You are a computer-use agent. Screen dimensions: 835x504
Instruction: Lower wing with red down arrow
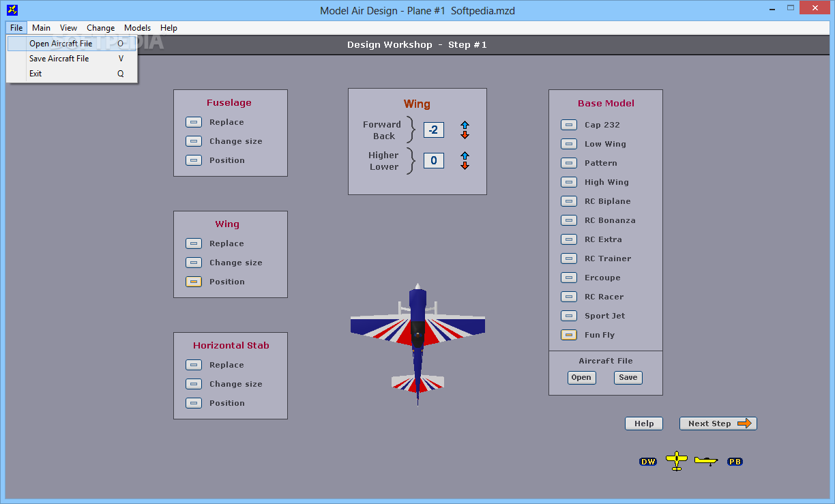(465, 165)
